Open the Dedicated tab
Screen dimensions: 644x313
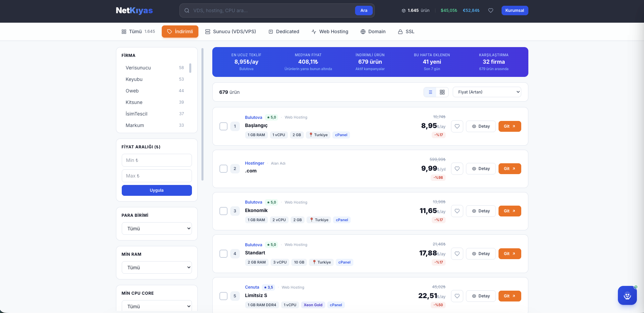click(284, 32)
